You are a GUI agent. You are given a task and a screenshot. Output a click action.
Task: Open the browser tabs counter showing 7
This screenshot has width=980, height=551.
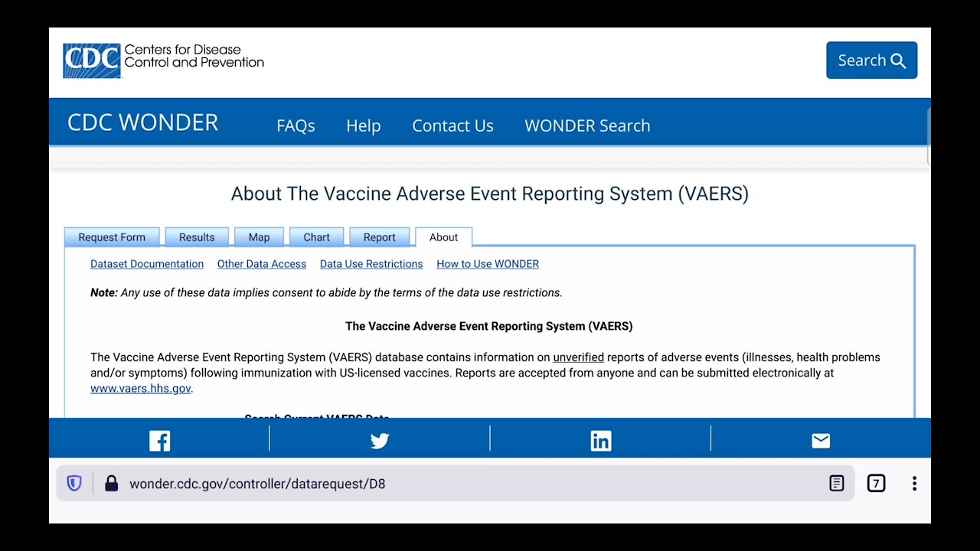pyautogui.click(x=876, y=484)
